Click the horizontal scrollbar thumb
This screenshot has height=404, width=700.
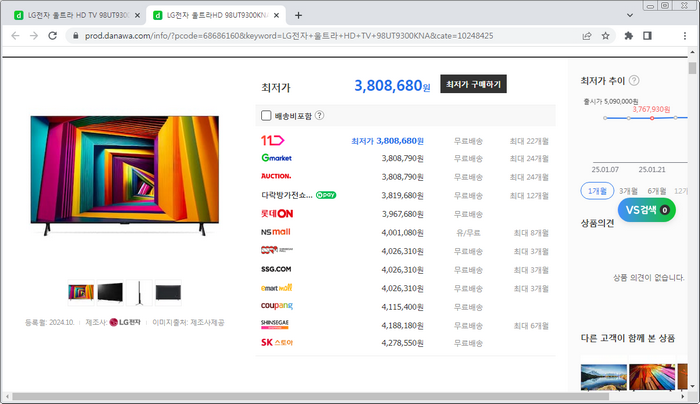(x=311, y=396)
